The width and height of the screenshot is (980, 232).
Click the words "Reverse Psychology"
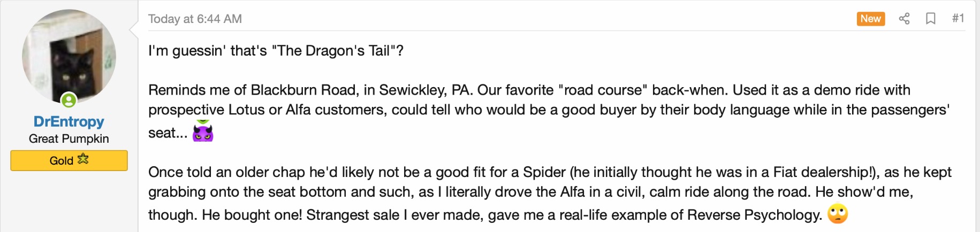[754, 215]
